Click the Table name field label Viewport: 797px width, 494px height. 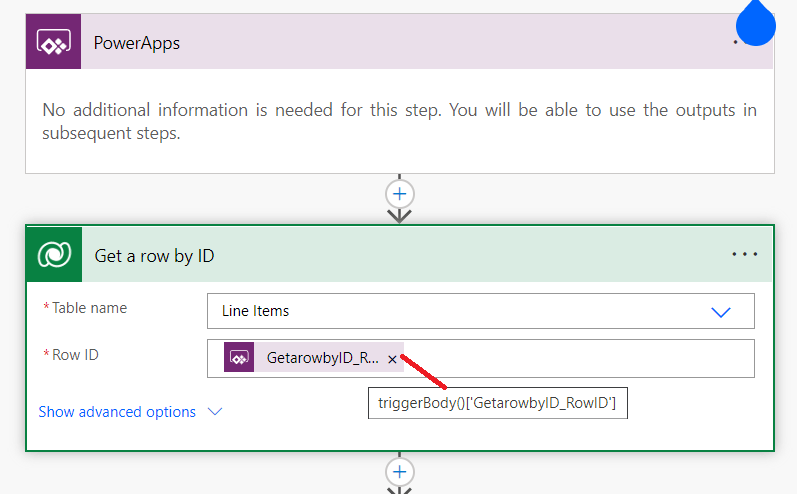coord(89,308)
